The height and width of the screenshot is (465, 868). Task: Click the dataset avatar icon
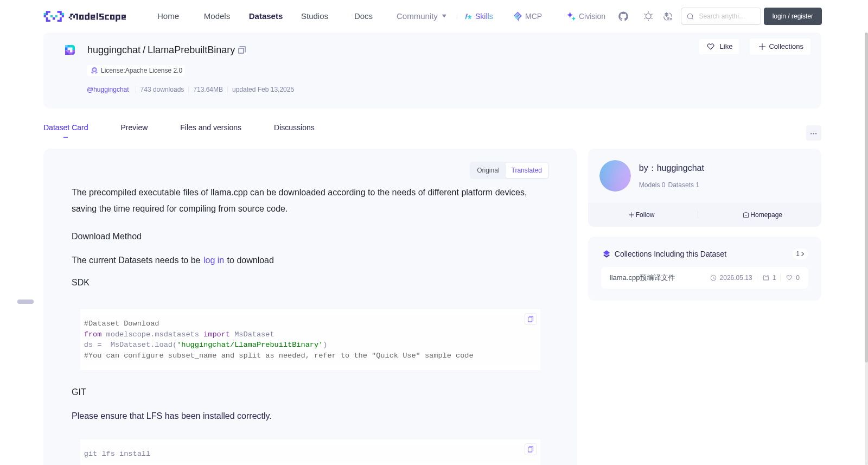click(x=70, y=50)
